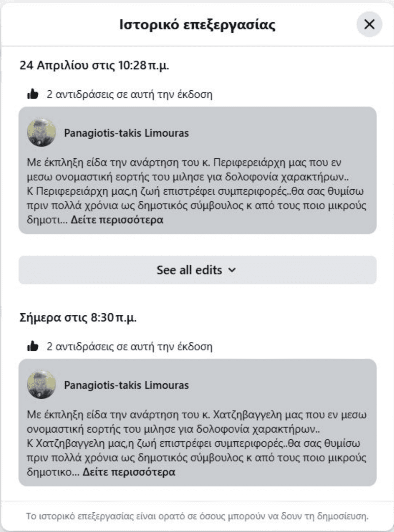394x532 pixels.
Task: Open the profile picture in the 24 Απριλίου version
Action: [41, 133]
